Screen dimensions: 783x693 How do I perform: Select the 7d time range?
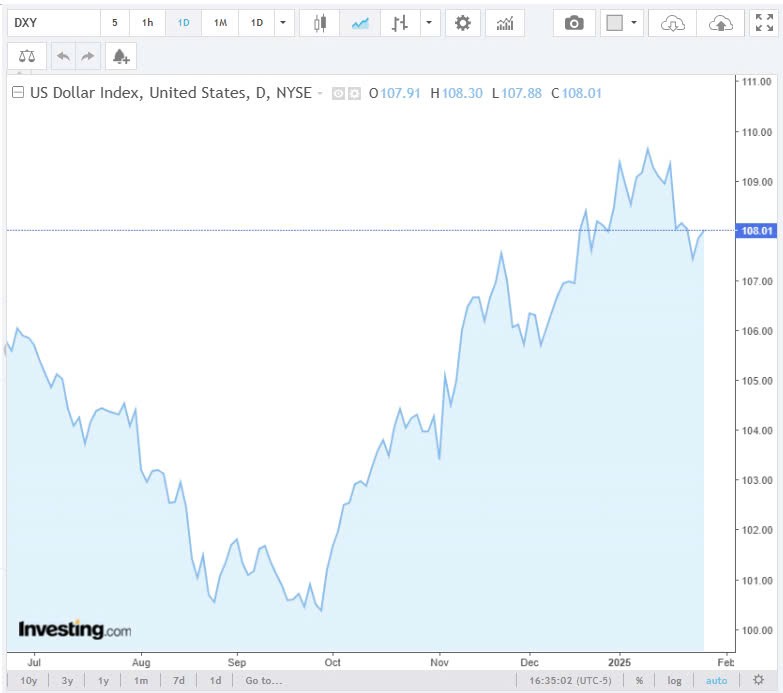178,681
